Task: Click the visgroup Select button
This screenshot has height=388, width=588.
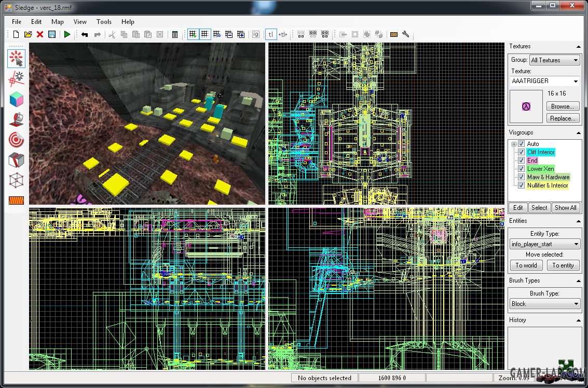Action: pyautogui.click(x=539, y=208)
